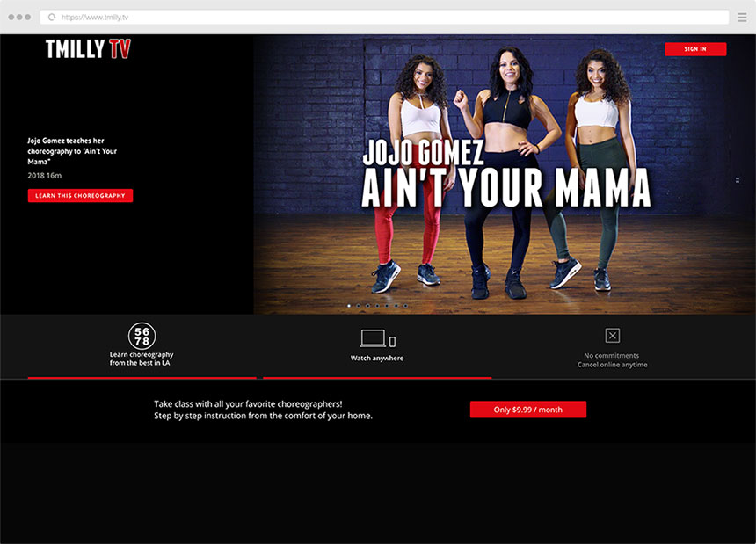Reload the page with the browser refresh icon

click(52, 17)
